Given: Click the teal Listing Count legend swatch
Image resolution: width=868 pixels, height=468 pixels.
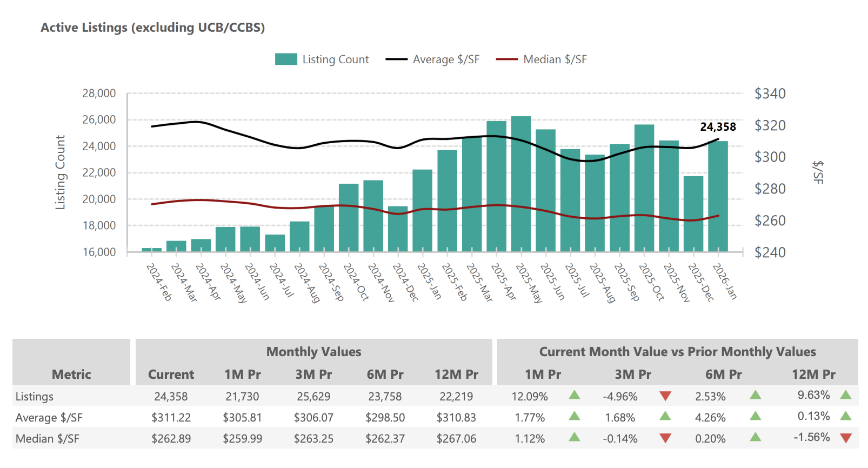Looking at the screenshot, I should 286,59.
